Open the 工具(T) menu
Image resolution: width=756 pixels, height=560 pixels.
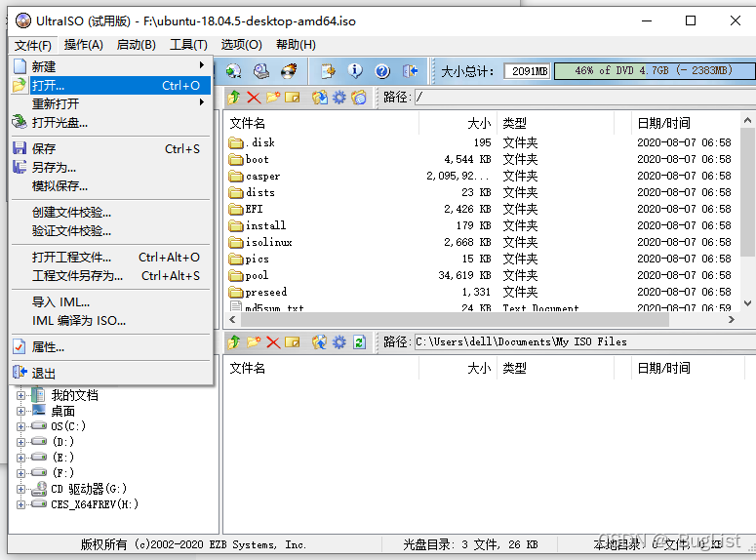pos(188,45)
